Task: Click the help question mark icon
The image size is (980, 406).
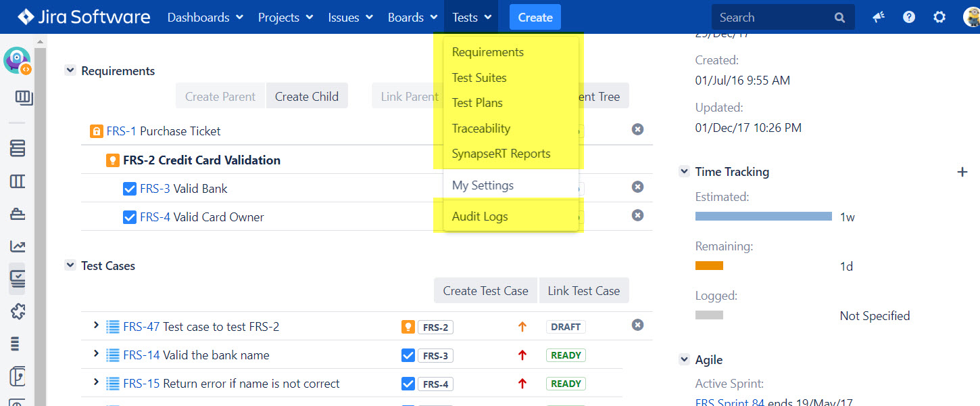Action: click(x=909, y=18)
